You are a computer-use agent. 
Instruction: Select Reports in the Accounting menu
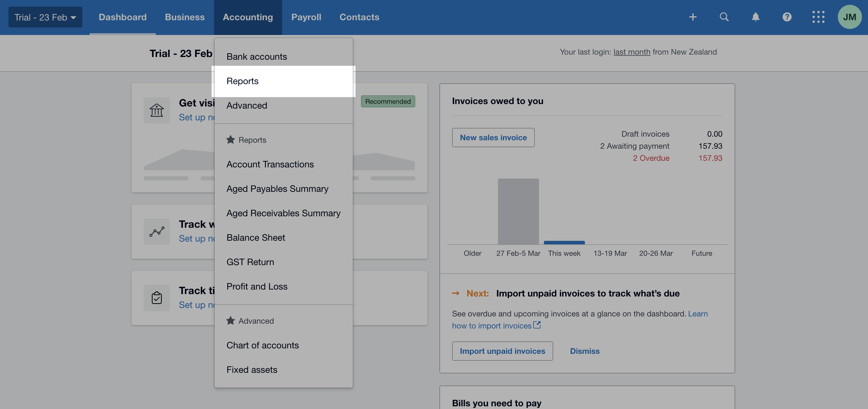(x=243, y=81)
